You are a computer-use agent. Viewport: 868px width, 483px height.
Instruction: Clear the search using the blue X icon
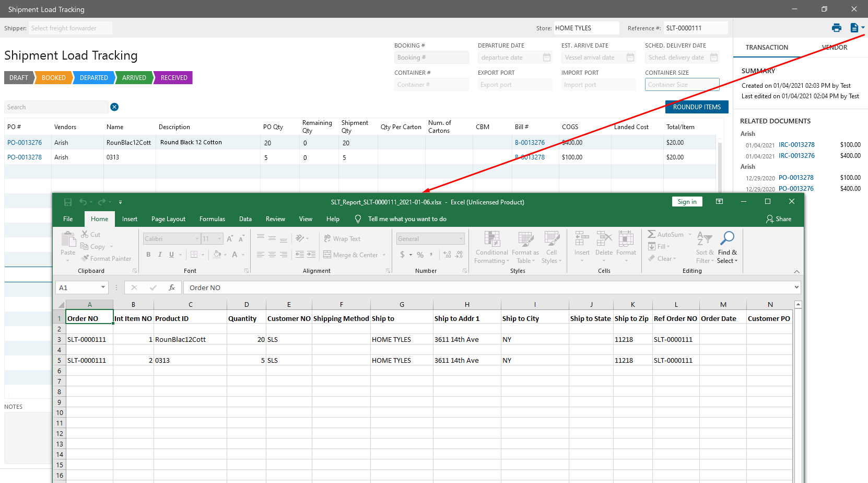(x=114, y=107)
